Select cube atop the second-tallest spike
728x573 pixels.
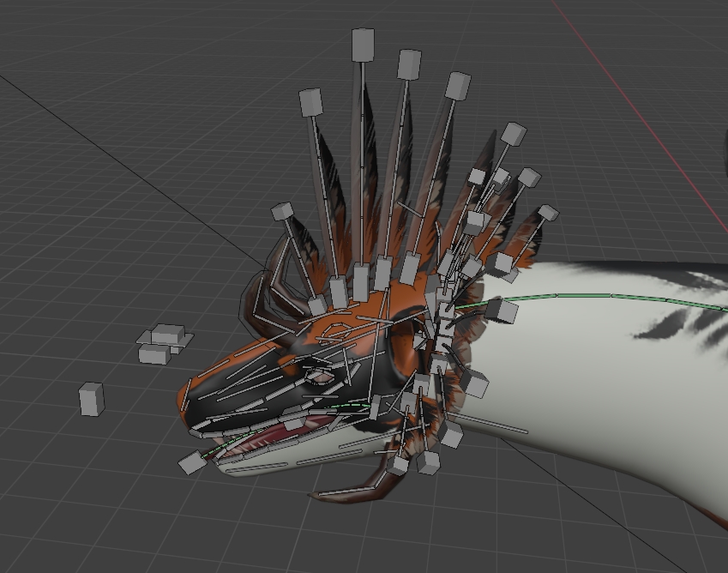(409, 63)
